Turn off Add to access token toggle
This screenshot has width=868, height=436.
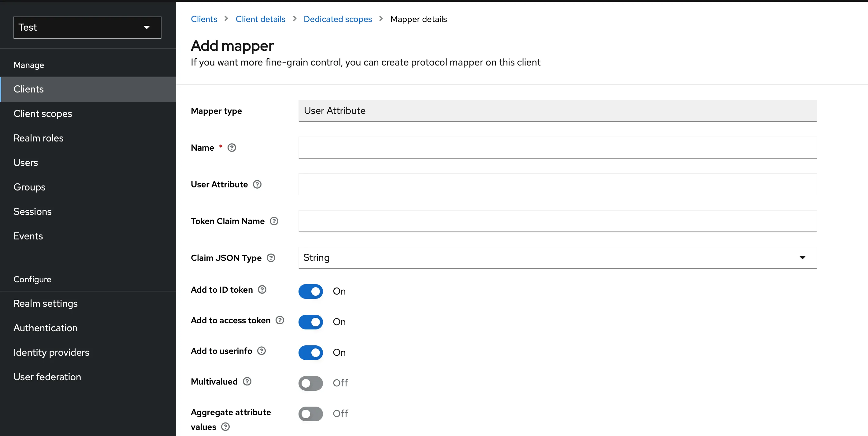click(310, 322)
